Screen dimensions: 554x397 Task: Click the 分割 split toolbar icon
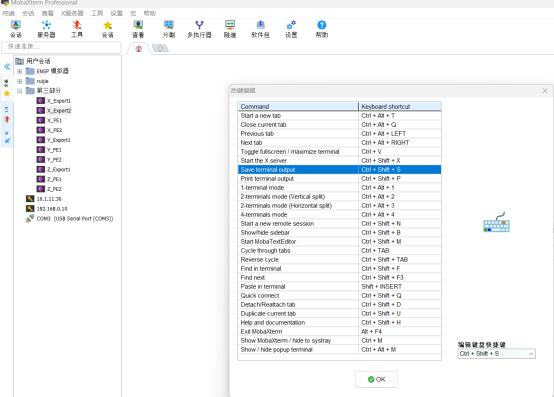pos(169,29)
